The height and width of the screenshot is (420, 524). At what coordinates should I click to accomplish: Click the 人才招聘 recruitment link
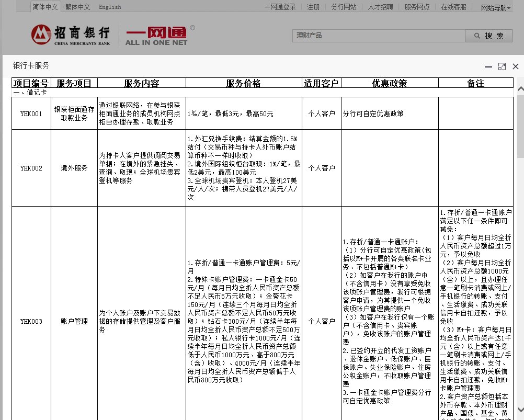tap(382, 7)
